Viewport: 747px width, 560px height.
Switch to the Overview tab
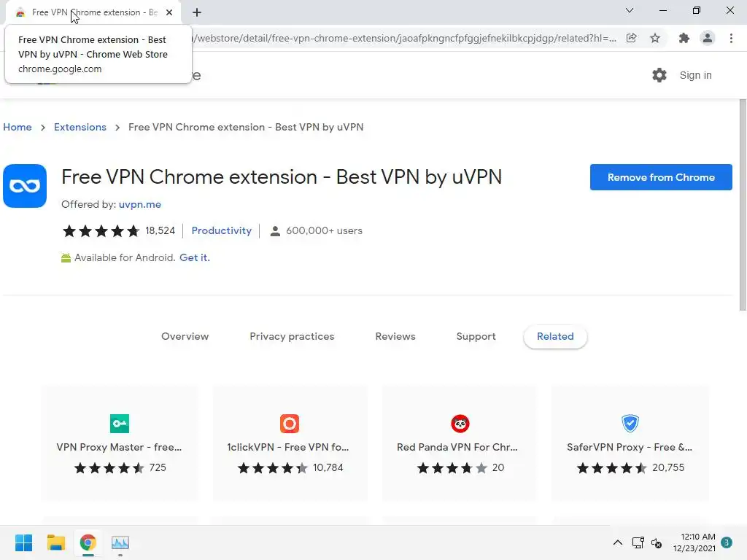coord(185,336)
